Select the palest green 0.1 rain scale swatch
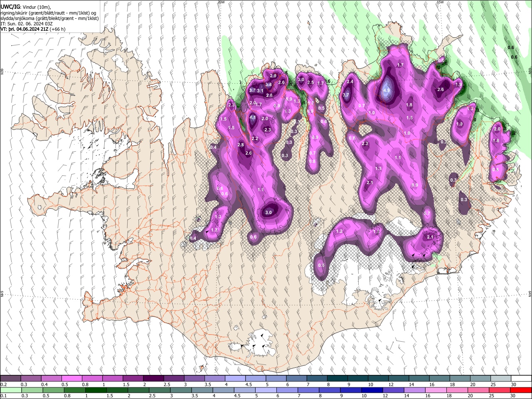 11,390
